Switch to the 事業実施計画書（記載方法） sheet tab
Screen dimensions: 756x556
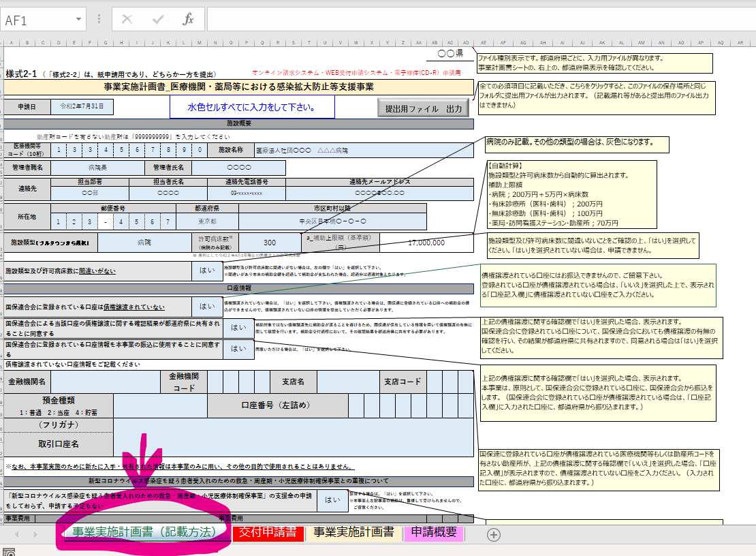[x=144, y=532]
